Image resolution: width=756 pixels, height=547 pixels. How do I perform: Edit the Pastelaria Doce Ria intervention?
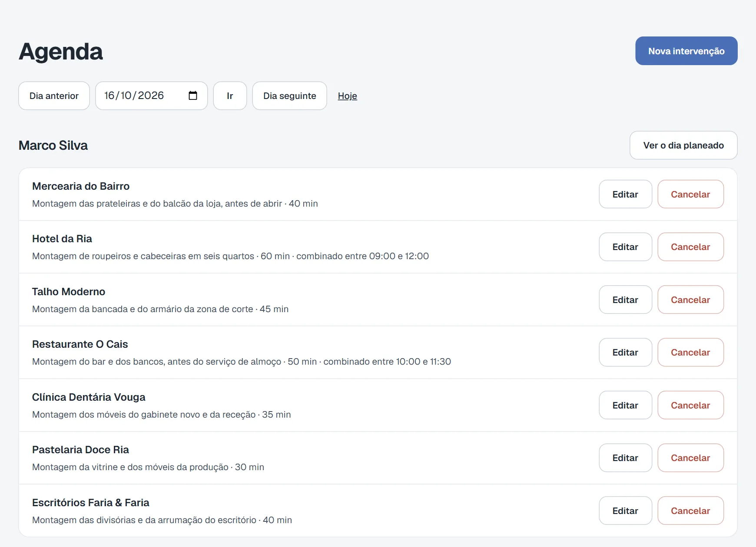coord(625,458)
